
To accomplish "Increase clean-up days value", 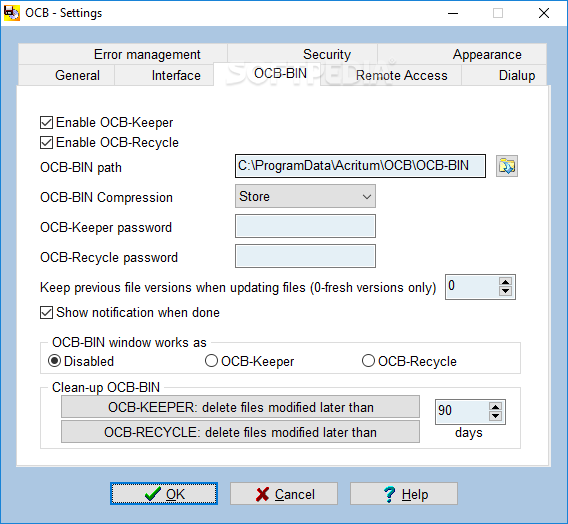I will 495,407.
